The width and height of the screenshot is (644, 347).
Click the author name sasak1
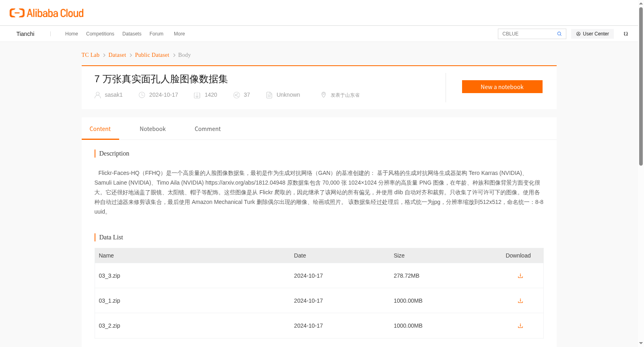[114, 95]
